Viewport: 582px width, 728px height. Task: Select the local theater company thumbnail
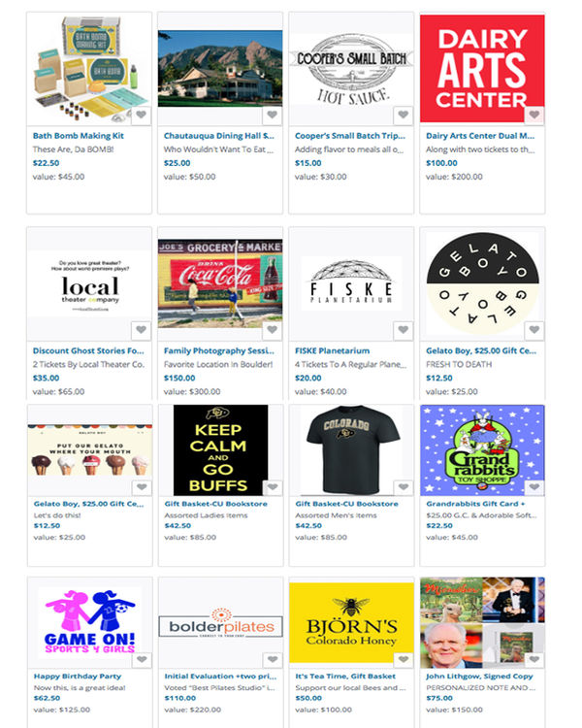pyautogui.click(x=90, y=283)
